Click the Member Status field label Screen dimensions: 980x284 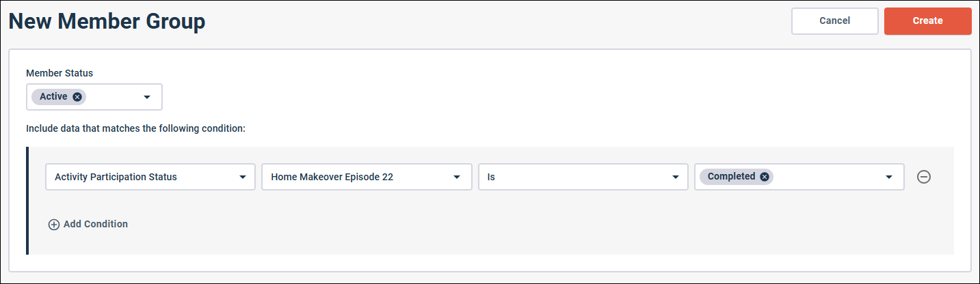click(59, 73)
